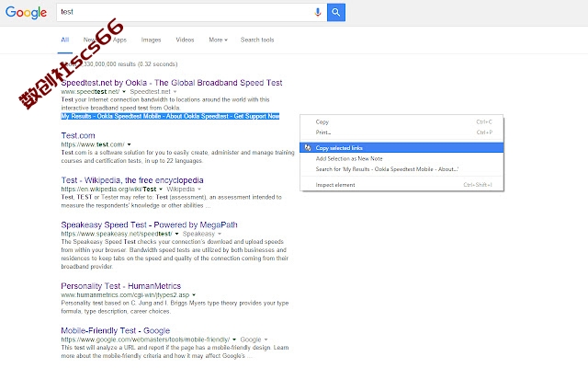This screenshot has height=368, width=588.
Task: Expand arrow after google.com/webmasters URL
Action: click(234, 339)
